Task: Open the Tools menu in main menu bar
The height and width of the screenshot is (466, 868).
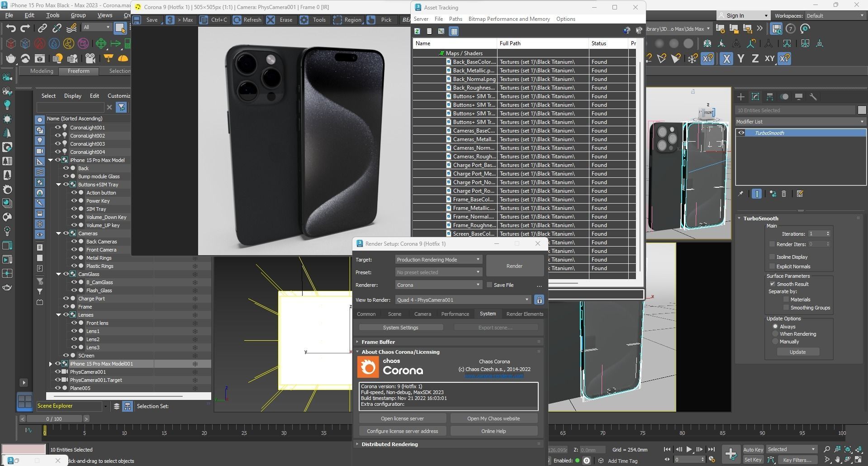Action: point(52,15)
